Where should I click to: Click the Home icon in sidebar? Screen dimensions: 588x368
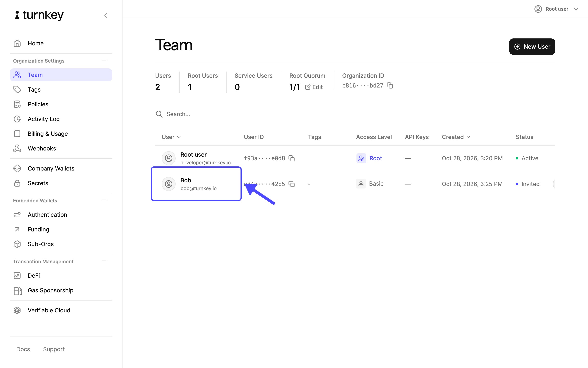tap(17, 43)
